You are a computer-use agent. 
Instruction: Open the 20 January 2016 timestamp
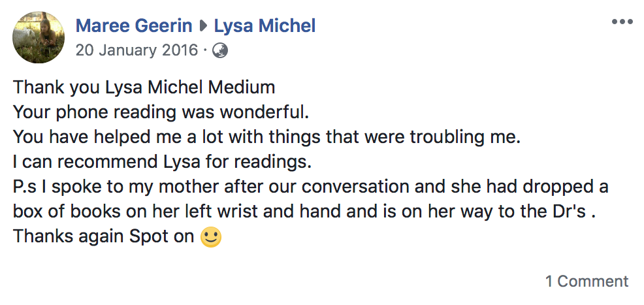[x=137, y=50]
